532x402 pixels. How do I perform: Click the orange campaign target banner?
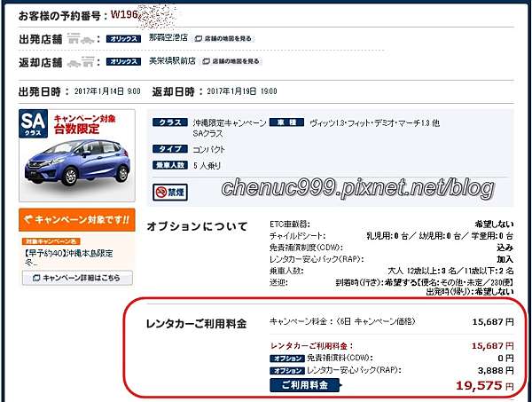click(77, 220)
